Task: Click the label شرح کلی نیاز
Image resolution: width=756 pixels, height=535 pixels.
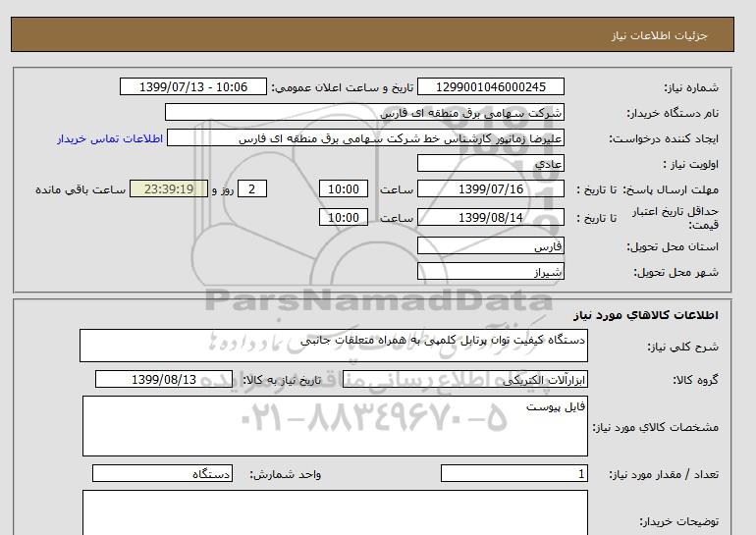Action: click(682, 347)
